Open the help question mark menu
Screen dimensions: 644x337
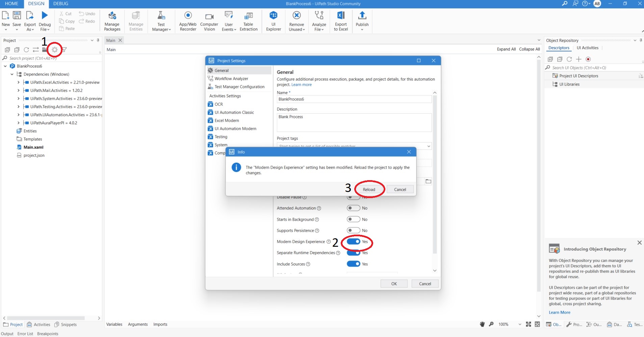pyautogui.click(x=586, y=3)
